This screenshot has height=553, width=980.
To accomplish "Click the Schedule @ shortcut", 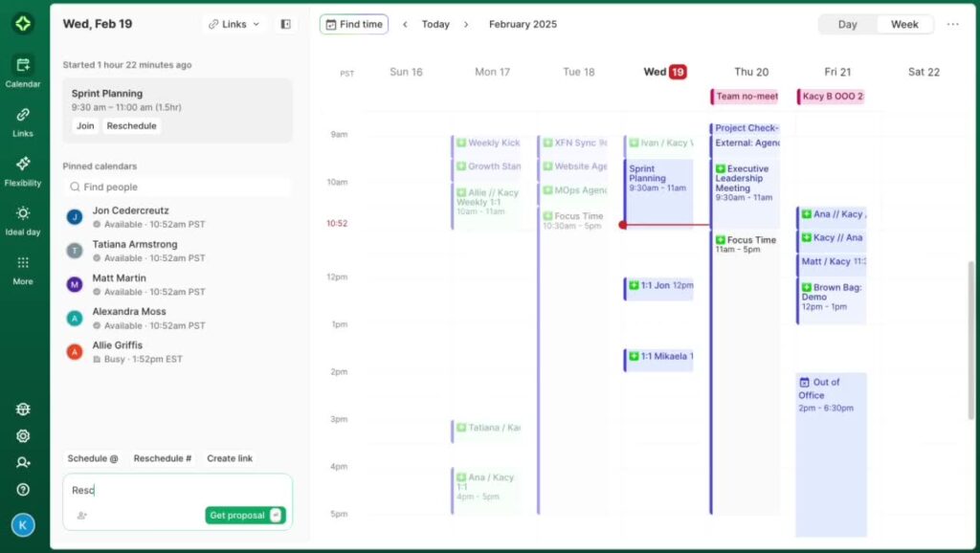I will tap(93, 458).
